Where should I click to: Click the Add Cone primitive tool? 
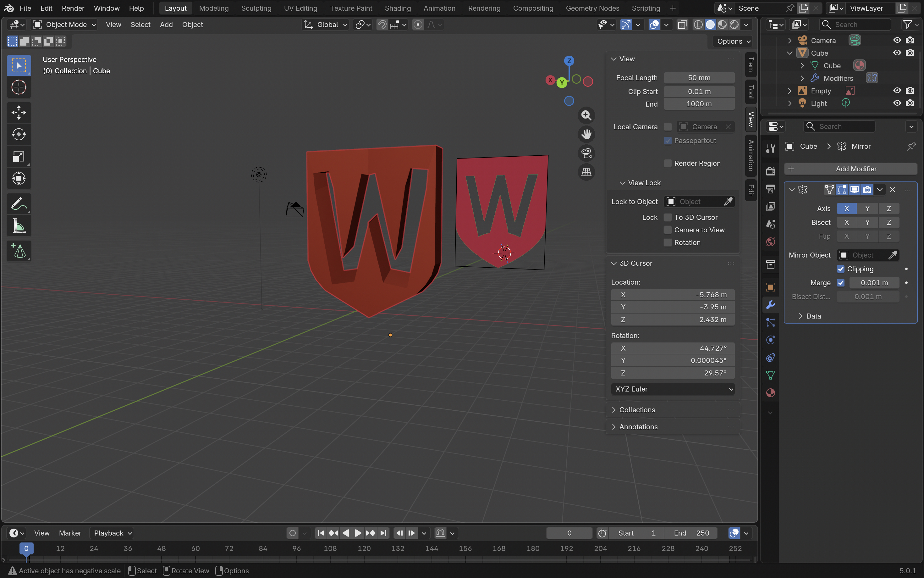pos(18,251)
